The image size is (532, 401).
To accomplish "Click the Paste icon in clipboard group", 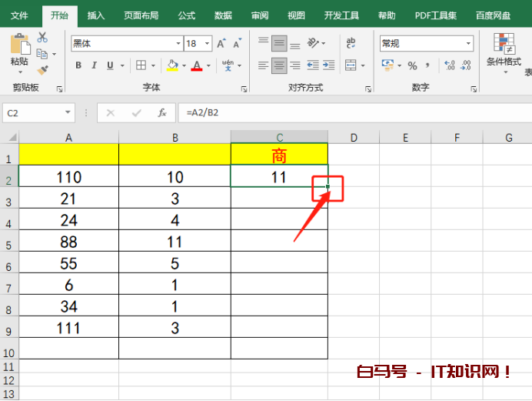I will click(x=19, y=45).
